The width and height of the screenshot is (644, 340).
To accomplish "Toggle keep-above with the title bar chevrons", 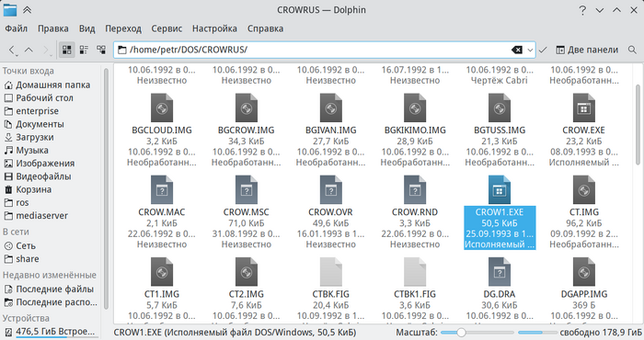I will pyautogui.click(x=27, y=10).
